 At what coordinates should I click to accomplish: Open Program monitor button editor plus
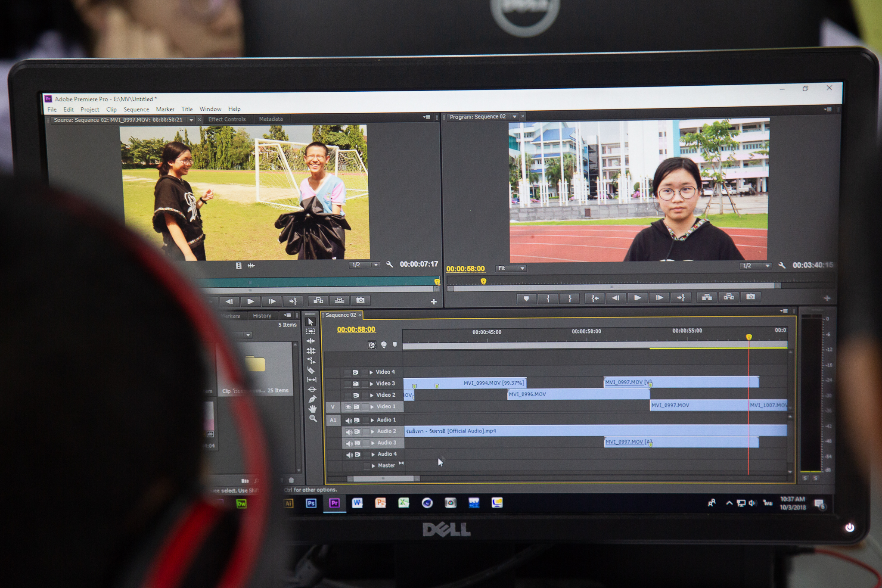point(827,298)
